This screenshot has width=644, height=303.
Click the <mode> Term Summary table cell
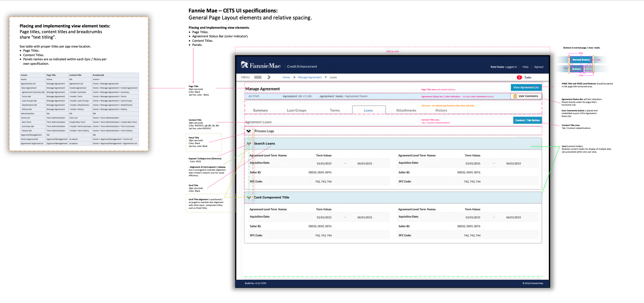coord(80,126)
